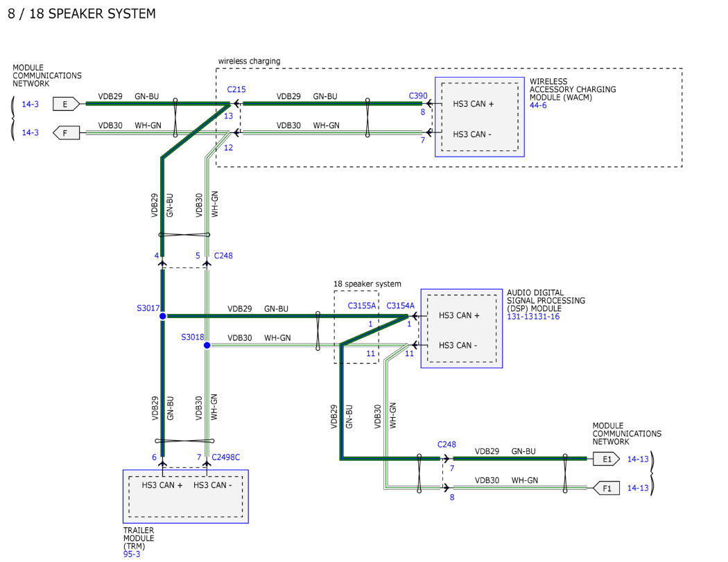
Task: Click the 8 / 18 Speaker System title
Action: coord(81,14)
